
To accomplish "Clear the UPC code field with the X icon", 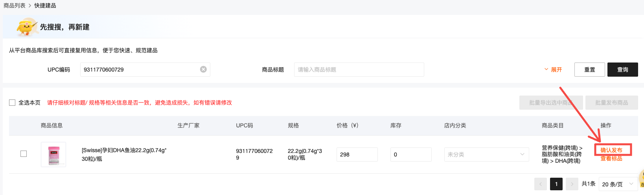I will (203, 69).
